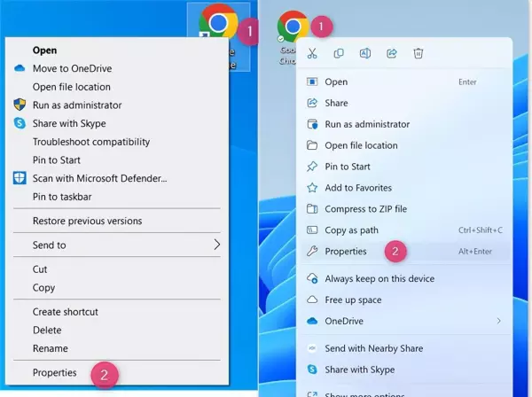The image size is (532, 397).
Task: Click the Rename icon in Windows 11 menu toolbar
Action: 365,53
